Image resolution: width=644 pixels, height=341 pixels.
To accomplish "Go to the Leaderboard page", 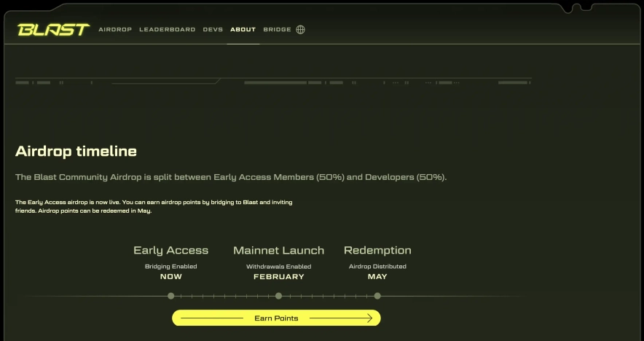I will (x=168, y=30).
